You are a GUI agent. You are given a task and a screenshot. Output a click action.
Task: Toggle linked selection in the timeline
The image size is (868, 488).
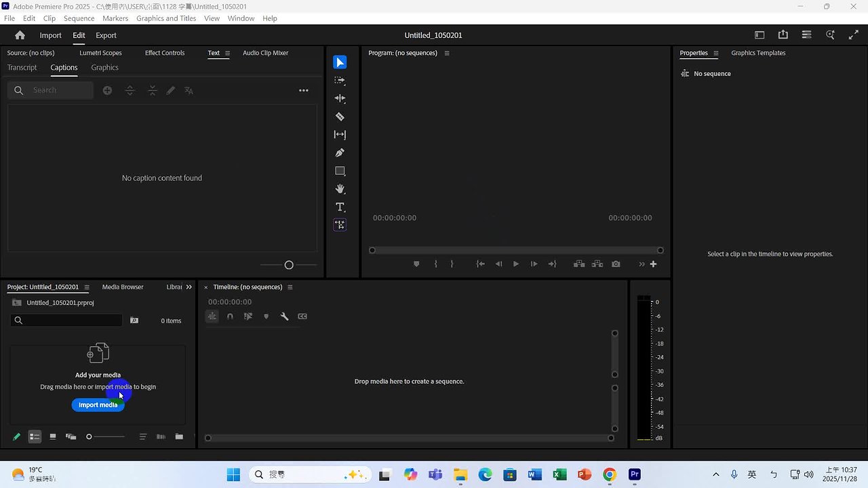click(x=248, y=316)
